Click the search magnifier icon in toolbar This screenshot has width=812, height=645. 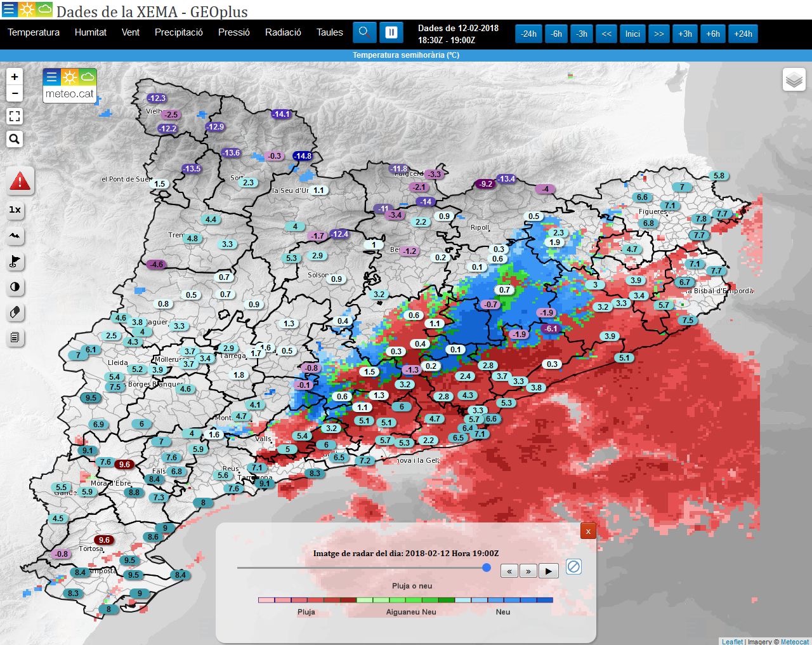364,31
